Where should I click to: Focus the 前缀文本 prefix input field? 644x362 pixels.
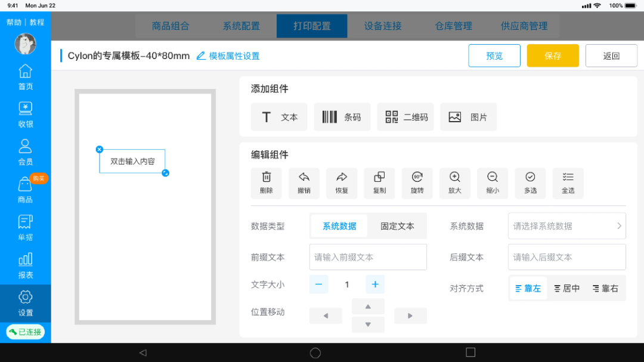coord(368,257)
